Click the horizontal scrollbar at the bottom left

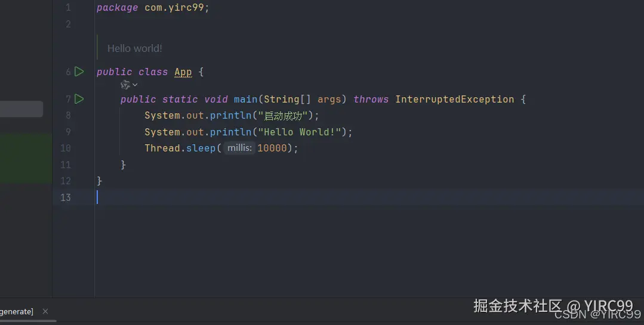coord(28,321)
